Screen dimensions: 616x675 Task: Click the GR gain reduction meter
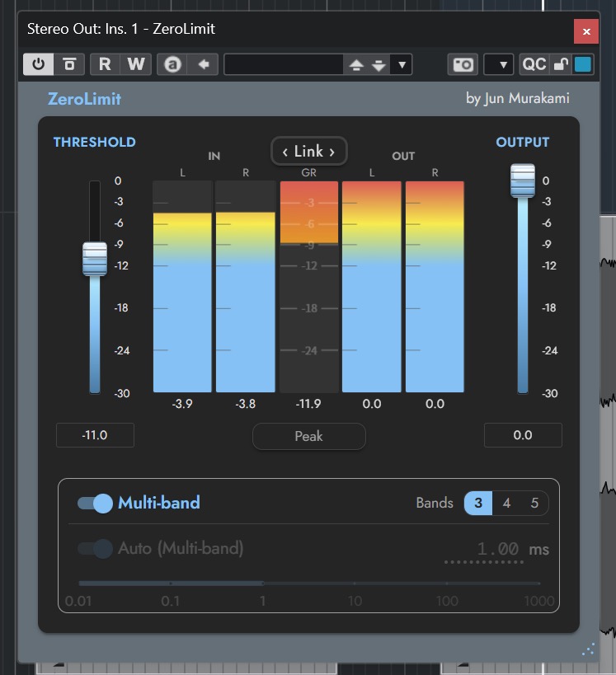(x=309, y=287)
